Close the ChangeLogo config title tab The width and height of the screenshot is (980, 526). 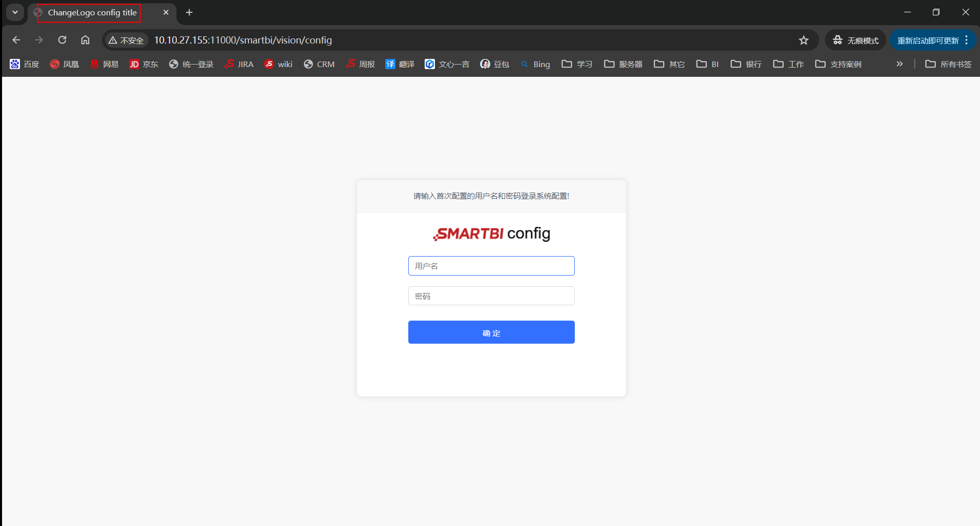coord(165,12)
